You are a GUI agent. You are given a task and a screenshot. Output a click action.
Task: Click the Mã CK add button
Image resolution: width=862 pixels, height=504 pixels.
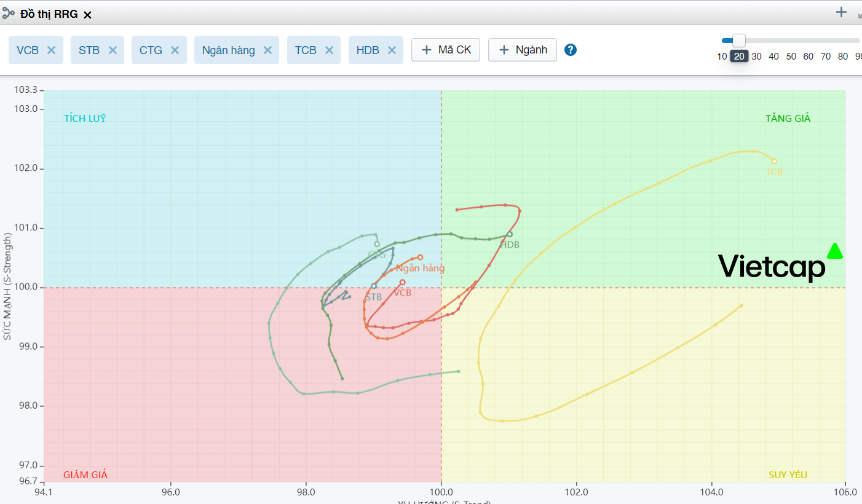446,50
